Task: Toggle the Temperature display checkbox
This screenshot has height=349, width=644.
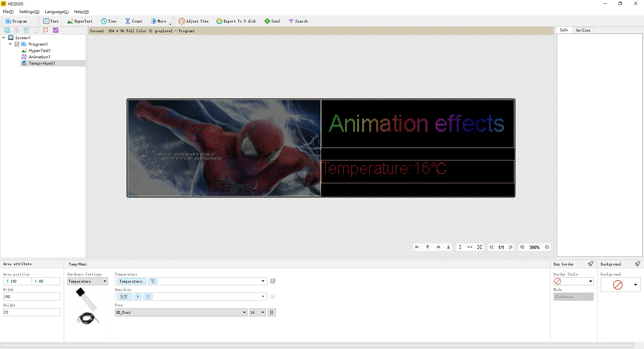Action: point(273,281)
